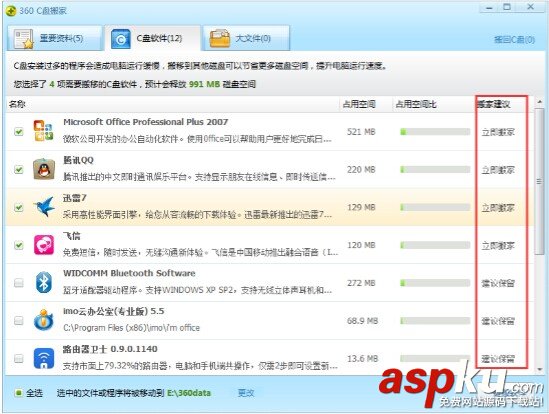549x414 pixels.
Task: Click the scrollbar up arrow
Action: point(539,102)
